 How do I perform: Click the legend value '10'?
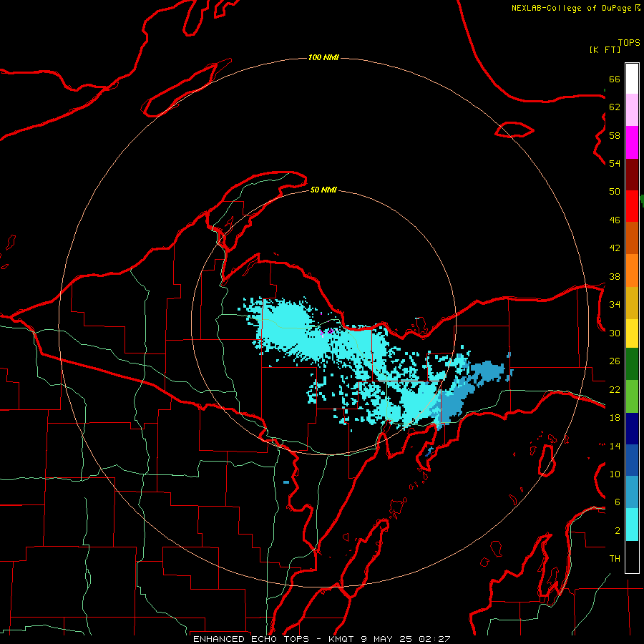point(615,474)
